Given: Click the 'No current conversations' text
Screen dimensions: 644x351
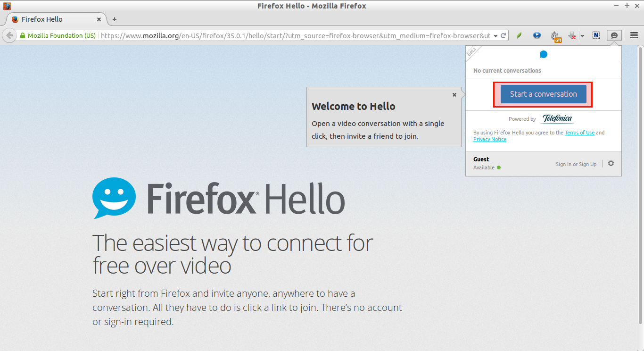Looking at the screenshot, I should 507,70.
